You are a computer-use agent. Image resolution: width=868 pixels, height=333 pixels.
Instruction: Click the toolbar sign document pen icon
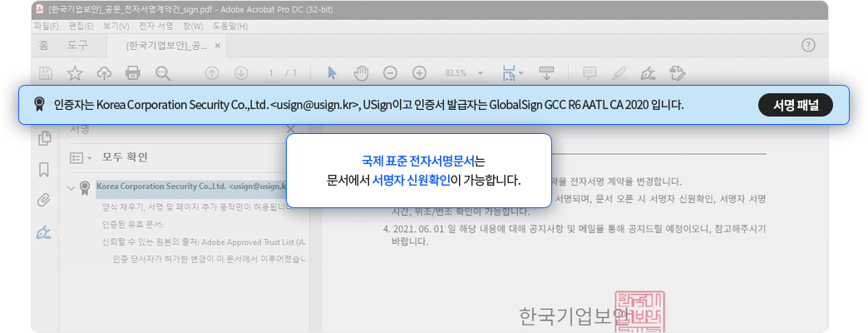pyautogui.click(x=649, y=72)
